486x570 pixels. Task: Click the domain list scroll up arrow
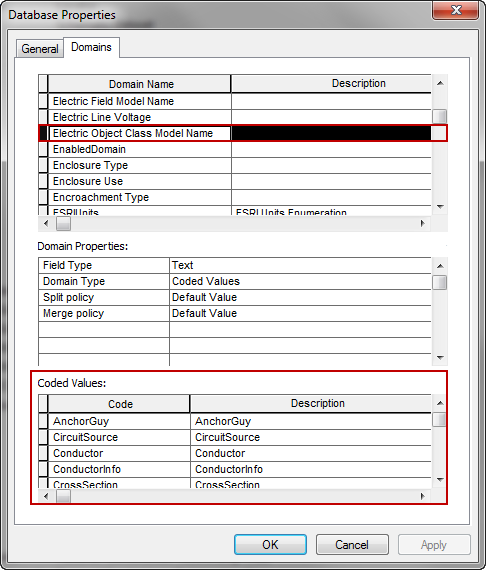point(440,83)
